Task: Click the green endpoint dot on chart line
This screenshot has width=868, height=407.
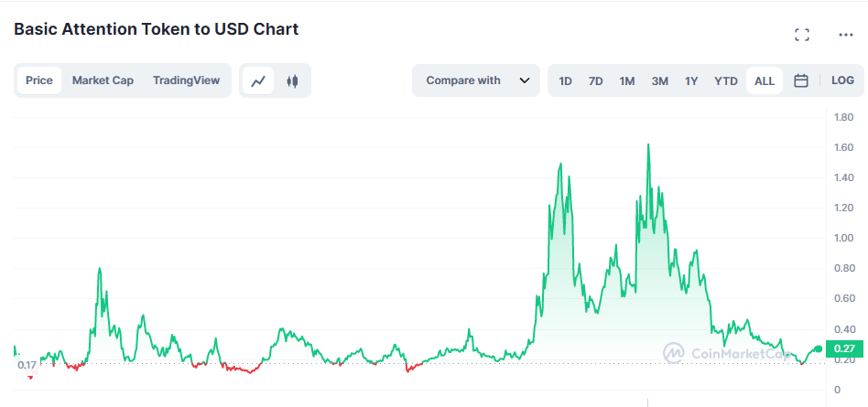Action: click(819, 349)
